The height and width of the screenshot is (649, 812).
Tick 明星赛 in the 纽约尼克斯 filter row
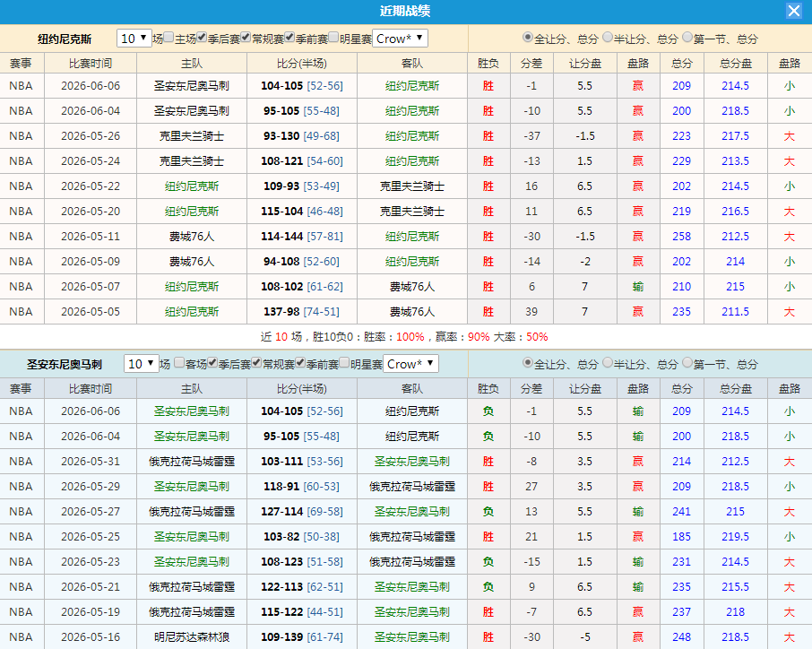(x=333, y=38)
